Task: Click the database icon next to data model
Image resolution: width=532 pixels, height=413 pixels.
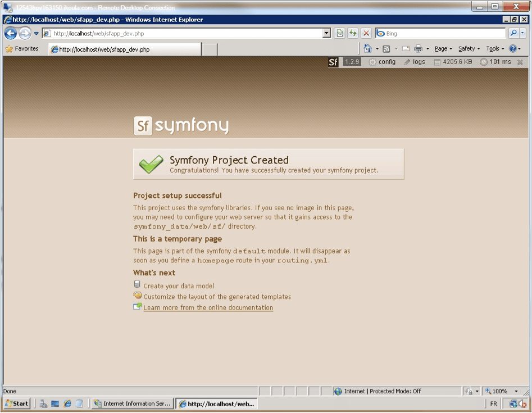Action: point(137,284)
